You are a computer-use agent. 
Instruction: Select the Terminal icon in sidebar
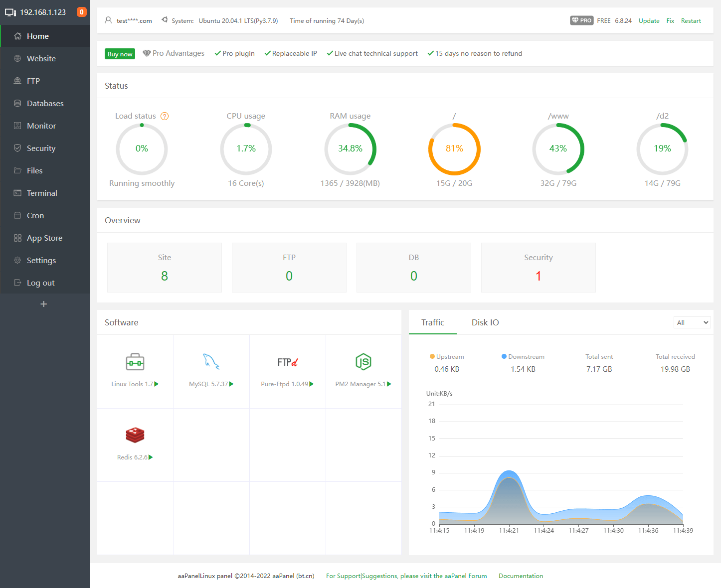17,193
